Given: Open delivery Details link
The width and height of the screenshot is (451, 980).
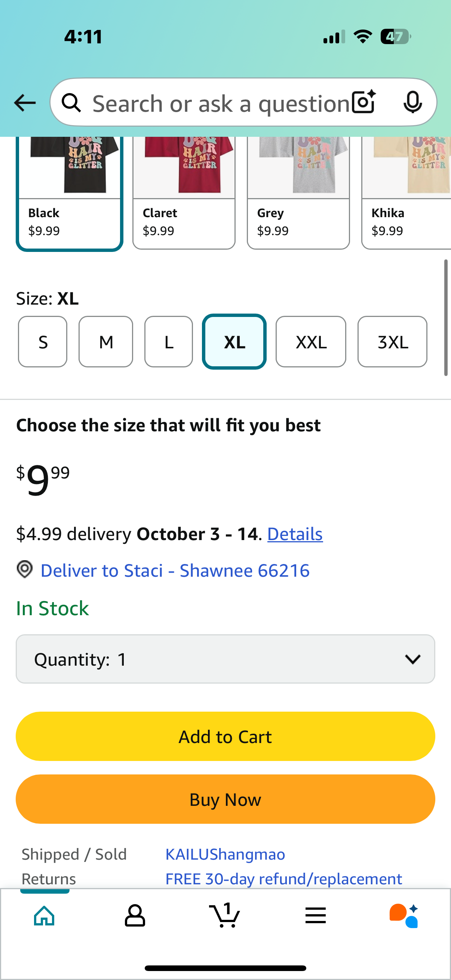Looking at the screenshot, I should click(295, 534).
